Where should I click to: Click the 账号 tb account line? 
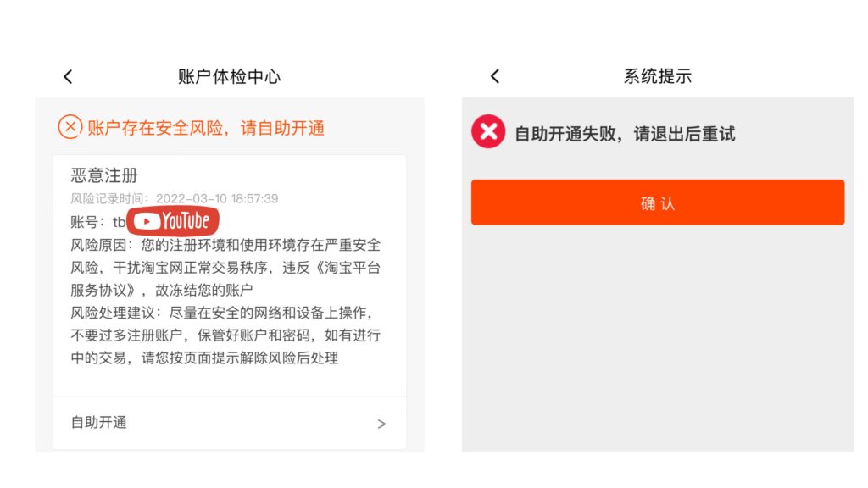[98, 222]
